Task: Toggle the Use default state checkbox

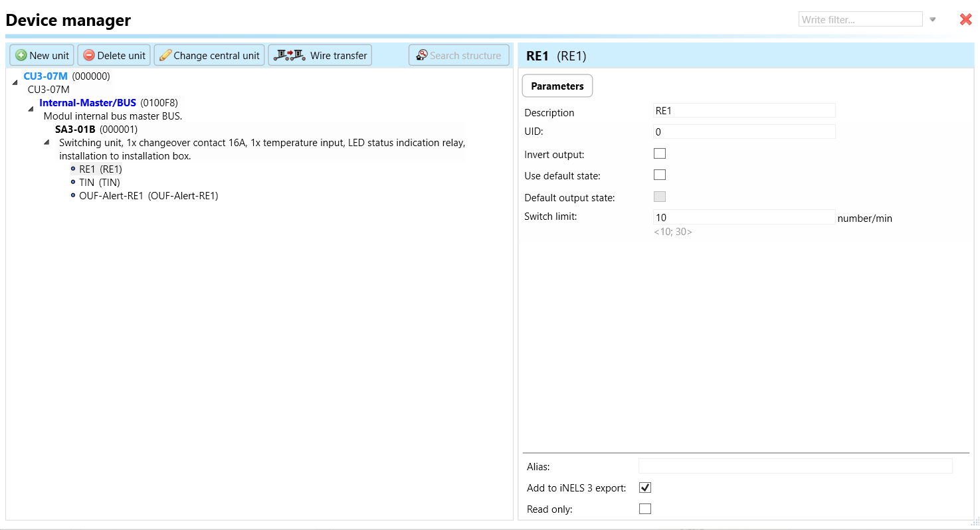Action: [x=660, y=175]
